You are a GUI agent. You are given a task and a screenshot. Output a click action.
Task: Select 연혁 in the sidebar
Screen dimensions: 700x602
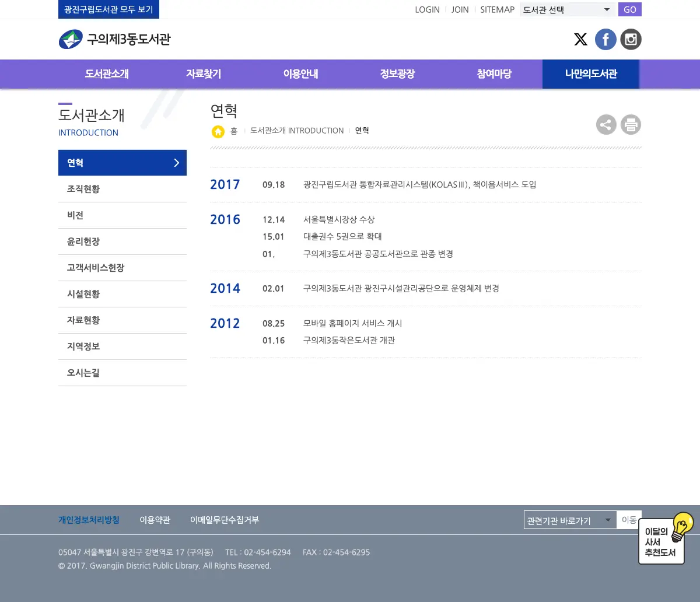coord(123,163)
